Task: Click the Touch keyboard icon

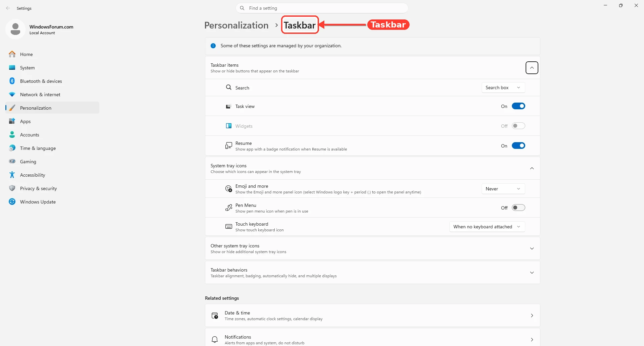Action: [x=229, y=227]
